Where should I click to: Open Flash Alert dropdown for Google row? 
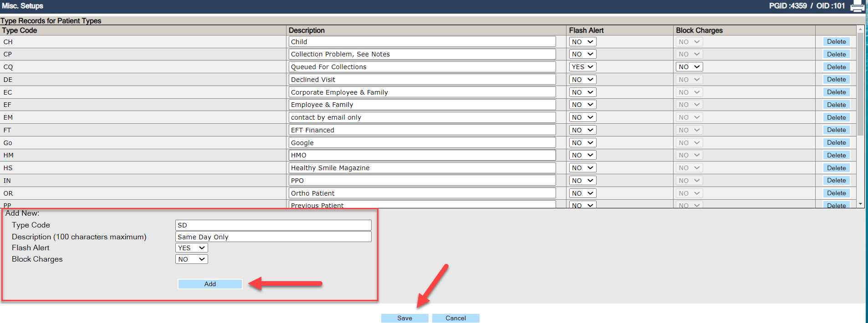coord(582,143)
